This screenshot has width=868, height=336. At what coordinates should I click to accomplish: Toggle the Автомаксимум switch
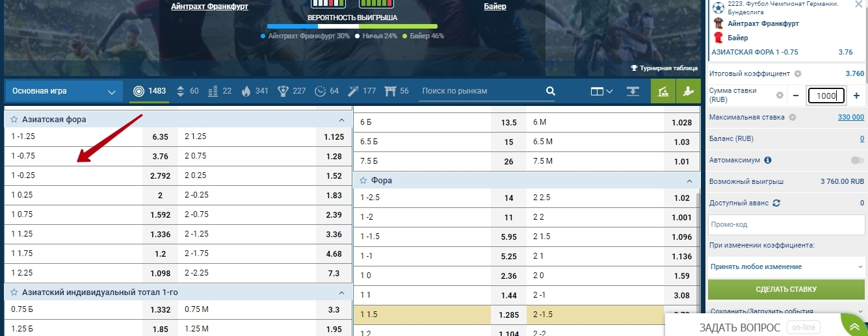click(x=857, y=160)
